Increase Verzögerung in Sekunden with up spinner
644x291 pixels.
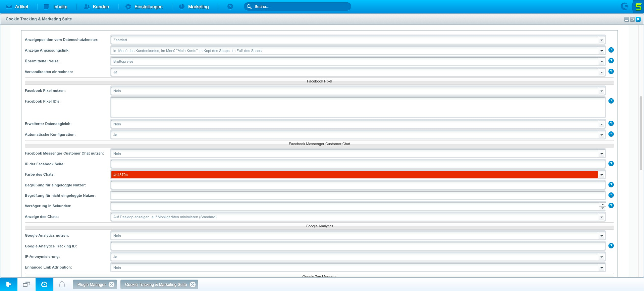[x=602, y=204]
